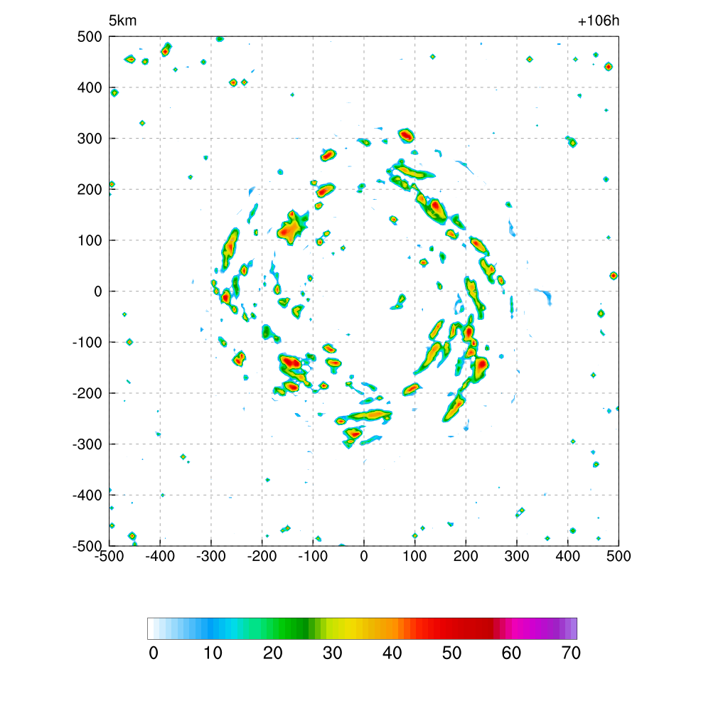Pick the colorbar label "60"
The width and height of the screenshot is (728, 728).
pos(511,653)
